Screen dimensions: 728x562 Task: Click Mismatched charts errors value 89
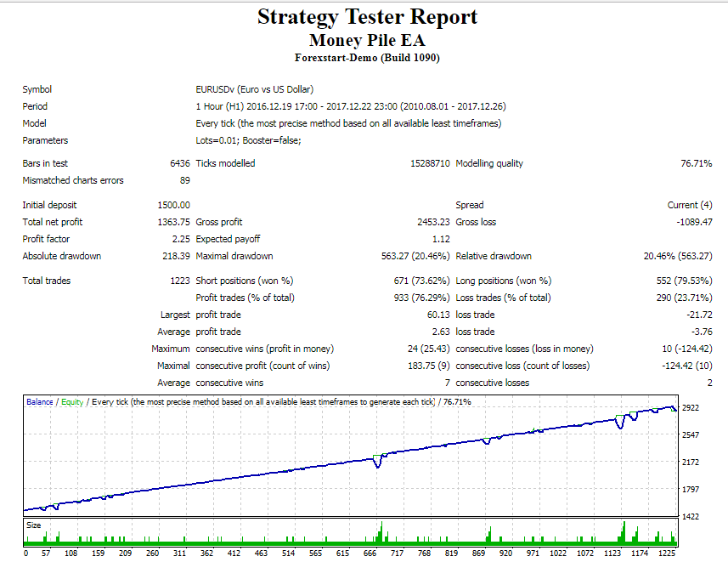(x=184, y=180)
